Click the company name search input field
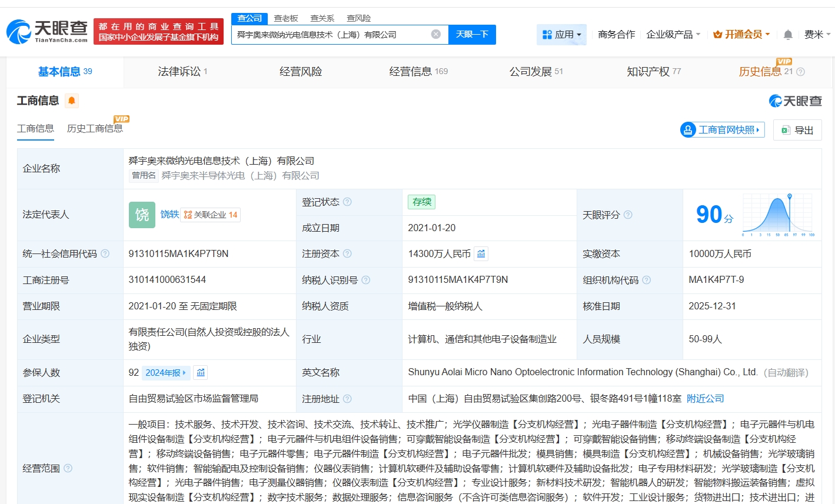Screen dimensions: 835x504 coord(330,35)
